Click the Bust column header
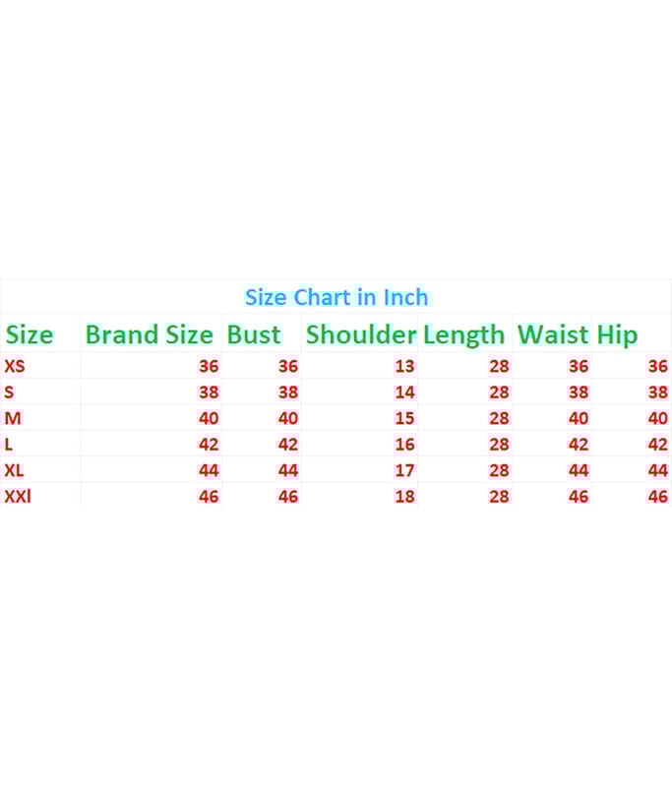The height and width of the screenshot is (787, 672). 254,334
